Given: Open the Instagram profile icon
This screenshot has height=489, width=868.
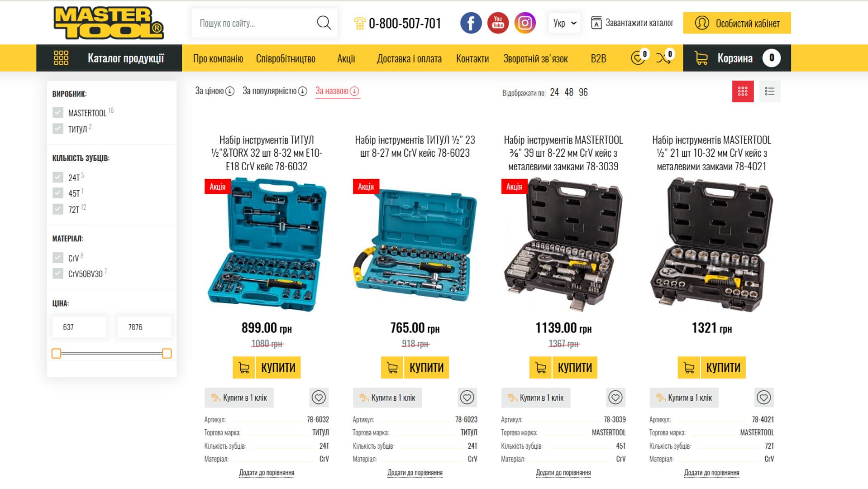Looking at the screenshot, I should [x=525, y=23].
